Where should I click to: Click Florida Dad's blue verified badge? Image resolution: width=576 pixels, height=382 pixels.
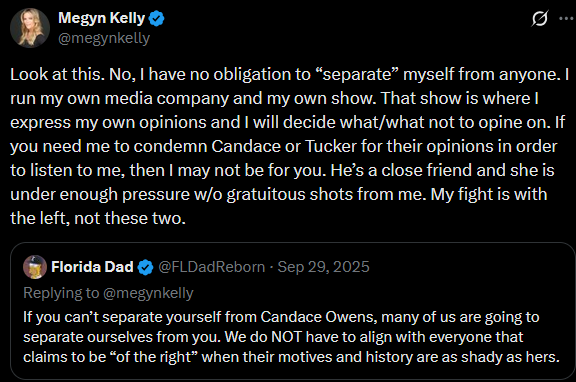145,267
